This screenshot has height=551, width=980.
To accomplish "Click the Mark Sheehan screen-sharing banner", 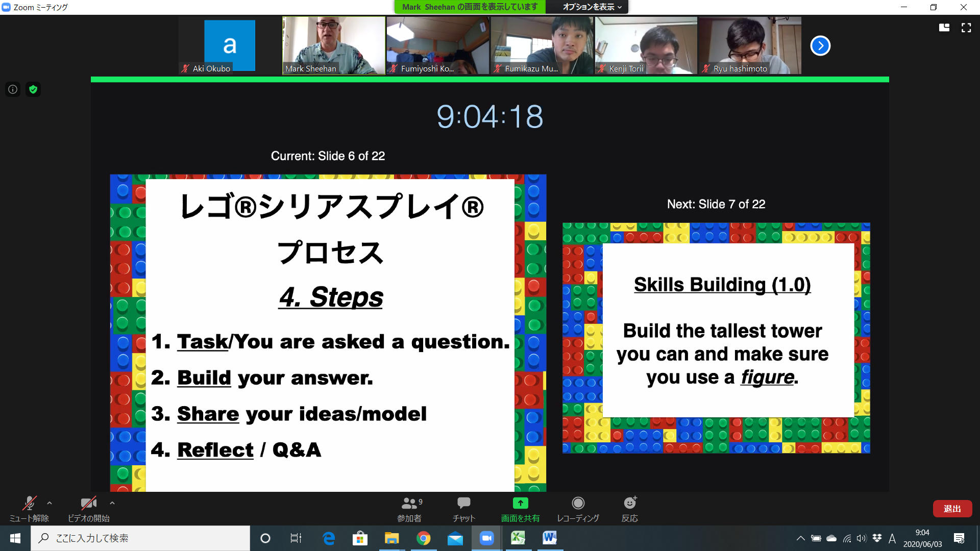I will [470, 7].
